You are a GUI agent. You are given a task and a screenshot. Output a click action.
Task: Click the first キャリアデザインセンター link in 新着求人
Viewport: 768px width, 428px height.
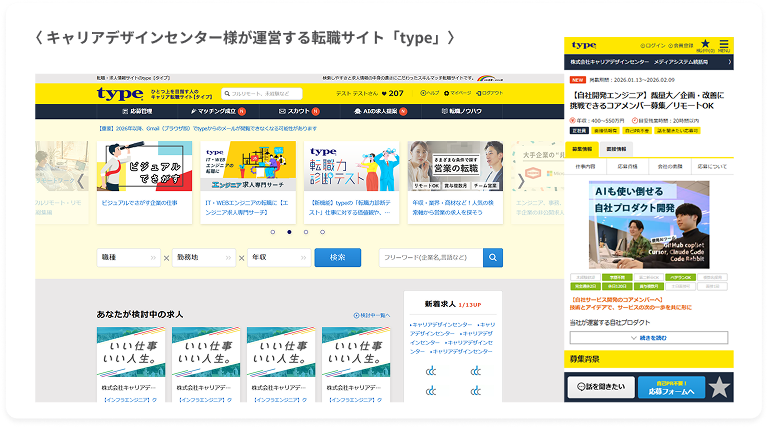tap(441, 325)
